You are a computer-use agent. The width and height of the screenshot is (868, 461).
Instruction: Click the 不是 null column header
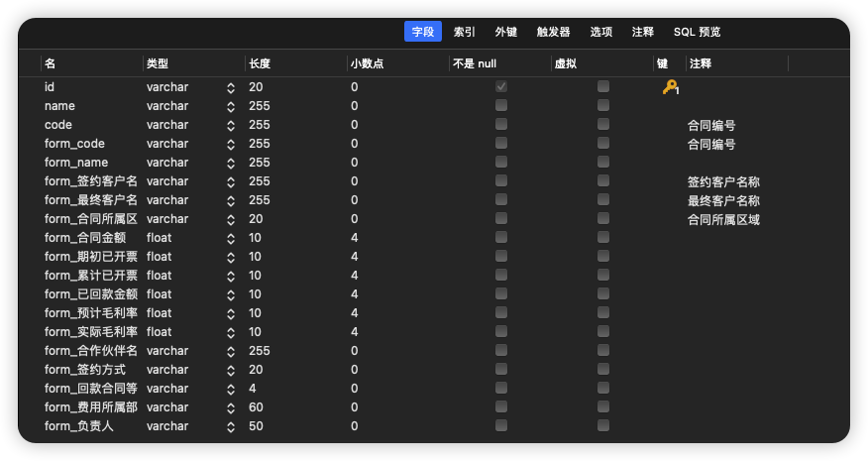[x=475, y=63]
